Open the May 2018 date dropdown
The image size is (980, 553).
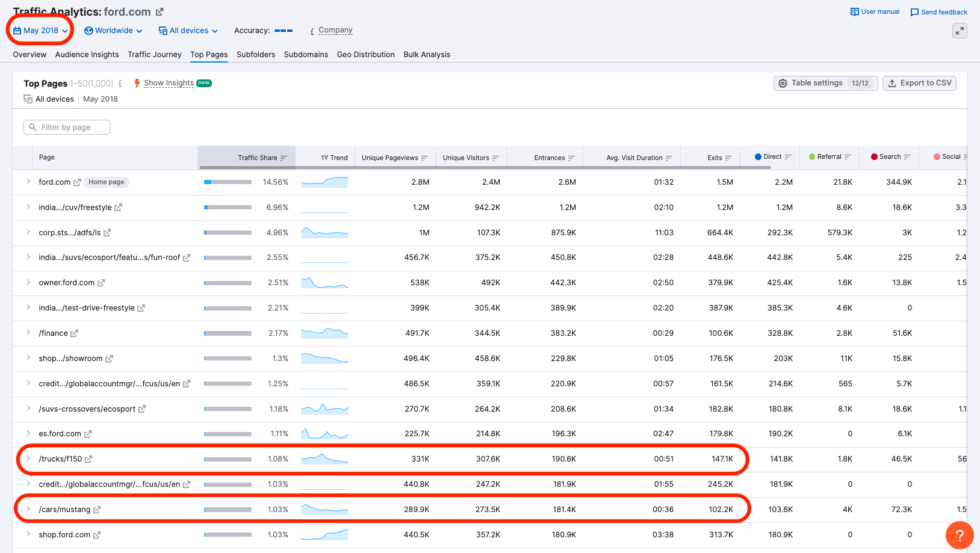40,31
